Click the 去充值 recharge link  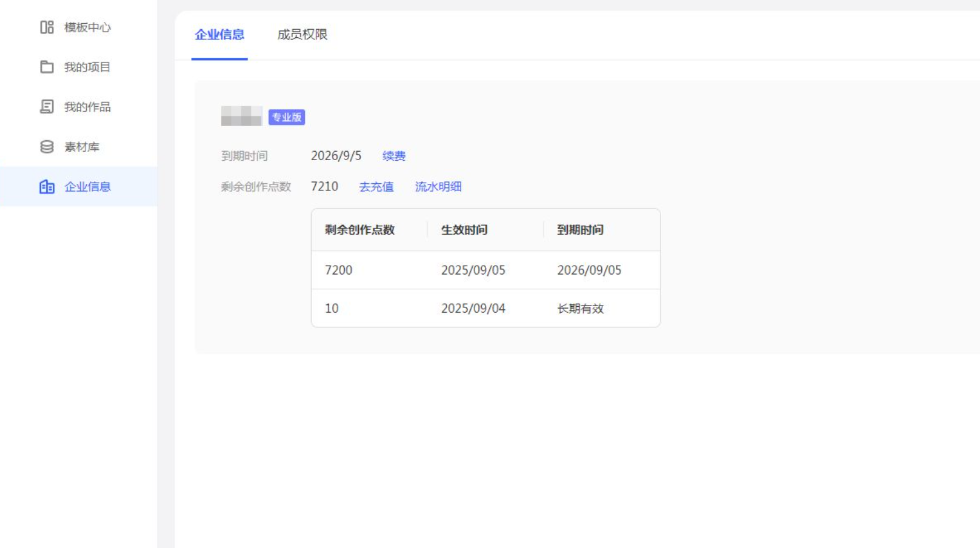click(376, 187)
